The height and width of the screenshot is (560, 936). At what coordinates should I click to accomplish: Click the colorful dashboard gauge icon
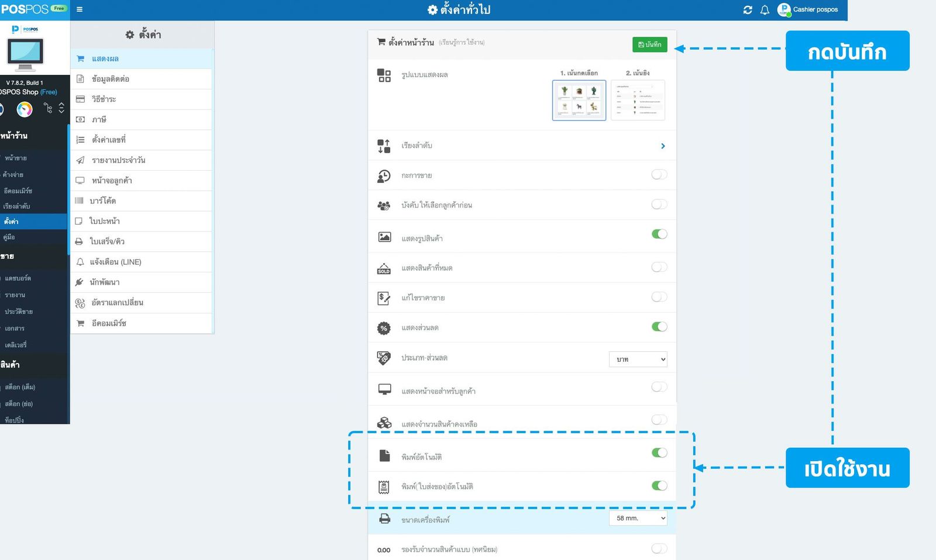click(25, 109)
